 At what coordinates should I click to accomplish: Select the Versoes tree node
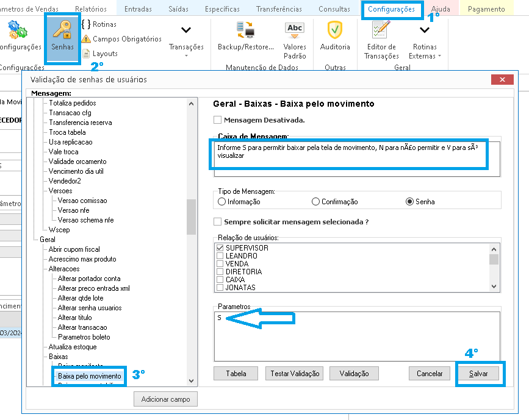[60, 191]
